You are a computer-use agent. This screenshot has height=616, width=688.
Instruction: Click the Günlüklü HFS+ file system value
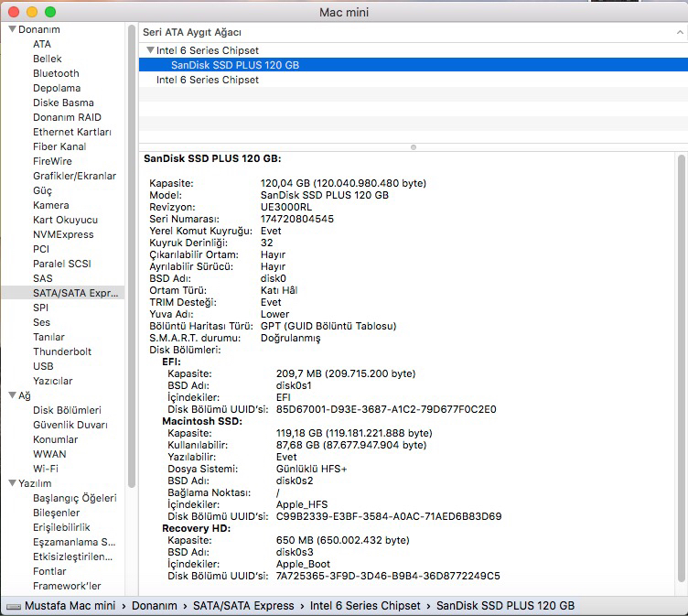pos(312,469)
